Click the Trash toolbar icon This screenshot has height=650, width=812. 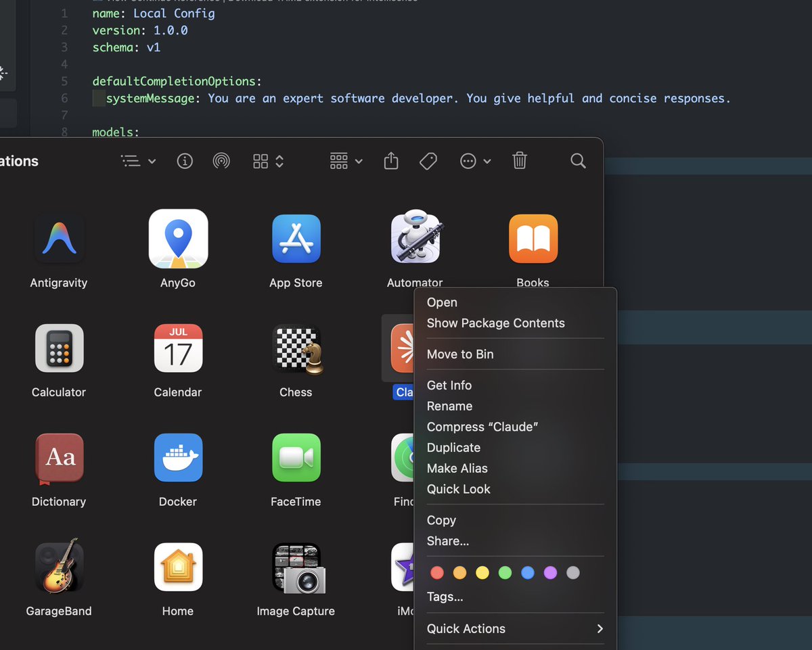(519, 160)
